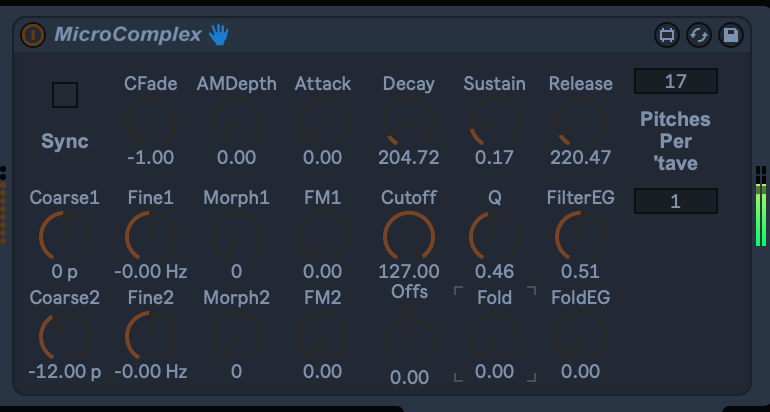Click the save preset disk icon
Viewport: 770px width, 412px height.
tap(731, 36)
